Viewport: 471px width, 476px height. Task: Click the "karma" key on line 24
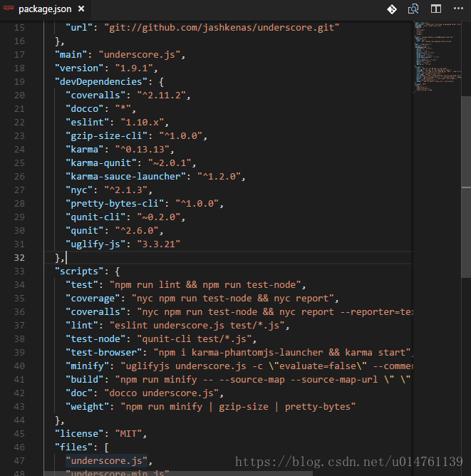(85, 150)
